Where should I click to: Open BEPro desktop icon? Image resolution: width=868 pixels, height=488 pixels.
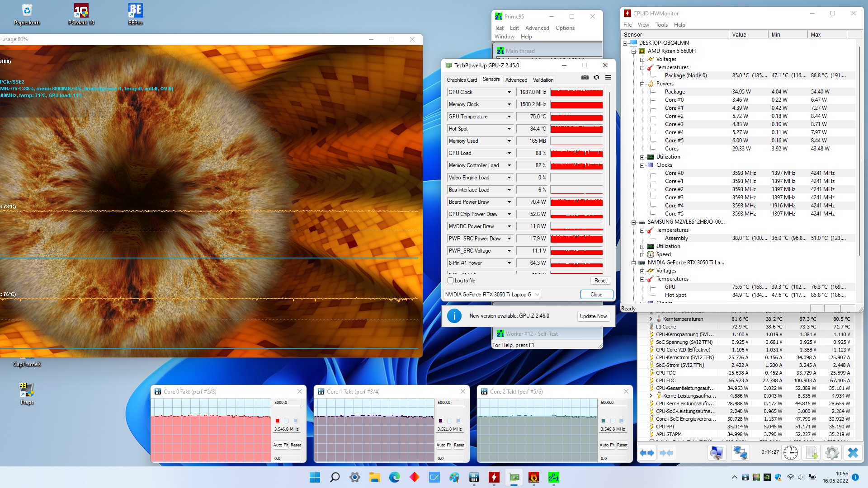point(135,14)
